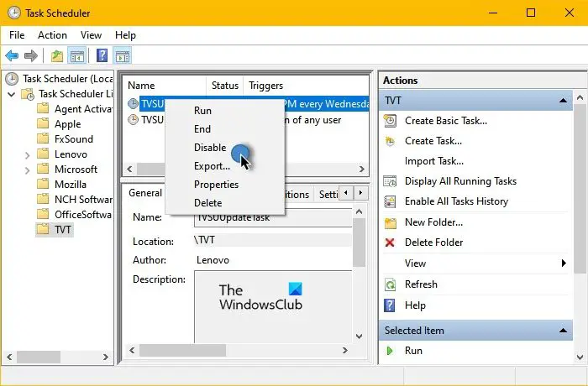
Task: Choose Properties from the context menu
Action: click(225, 185)
